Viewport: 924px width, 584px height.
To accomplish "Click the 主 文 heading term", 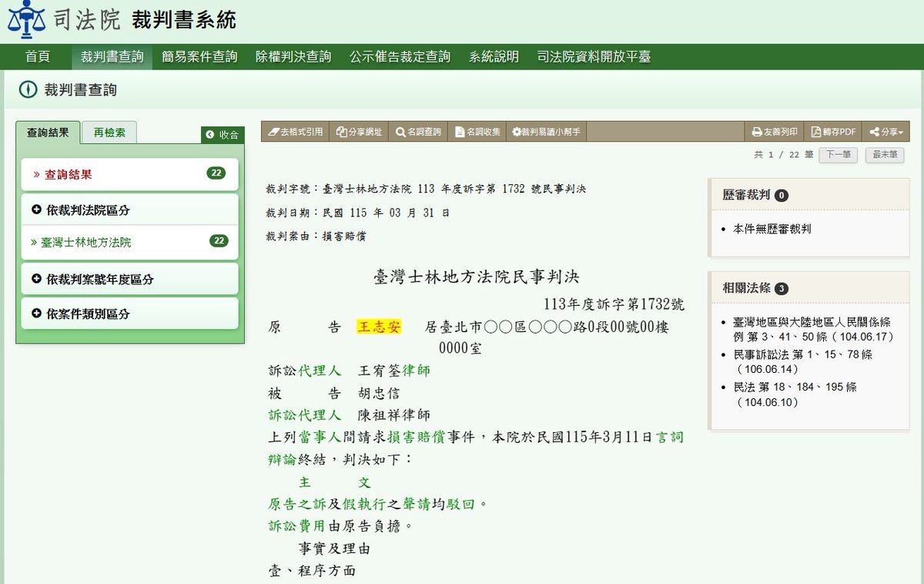I will click(335, 482).
